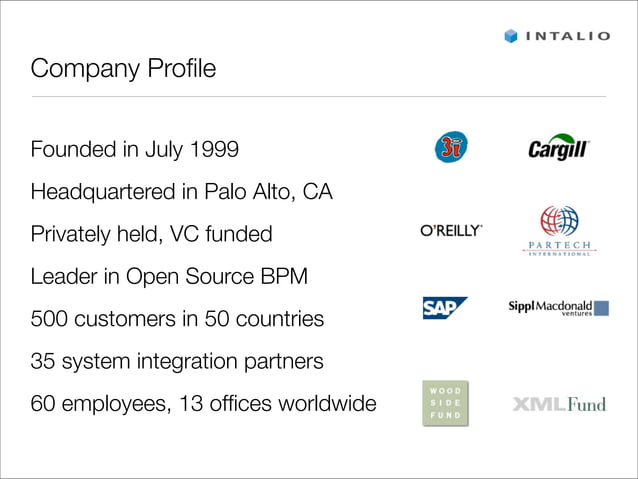Click '500 customers in 50 countries' line
The image size is (638, 479).
(x=177, y=320)
